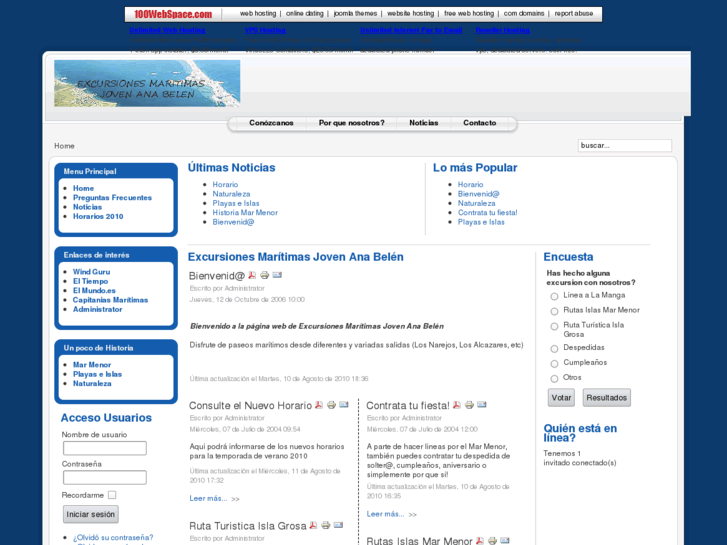Select Ruta Turística Isla Grosa radio button
Viewport: 727px width, 545px height.
[x=554, y=326]
